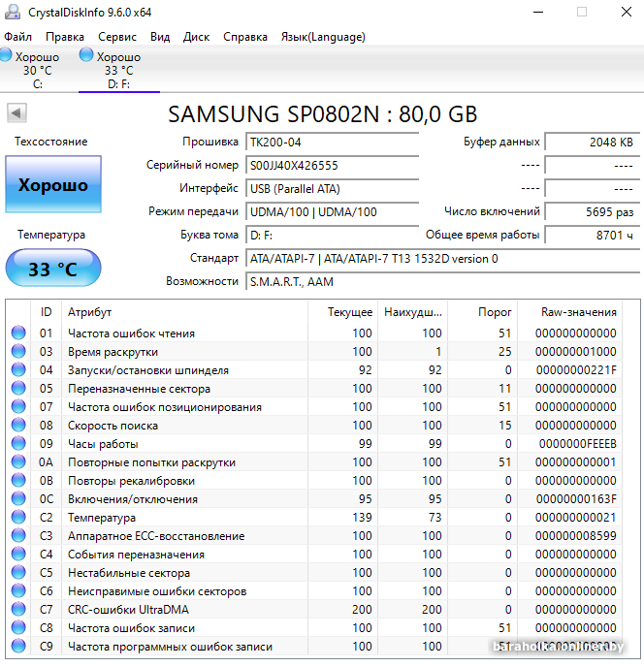Click status icon of attribute C2 Температура

click(x=18, y=518)
